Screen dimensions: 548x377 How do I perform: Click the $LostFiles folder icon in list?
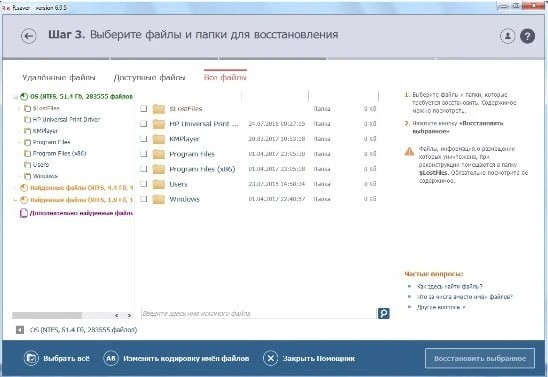[159, 109]
